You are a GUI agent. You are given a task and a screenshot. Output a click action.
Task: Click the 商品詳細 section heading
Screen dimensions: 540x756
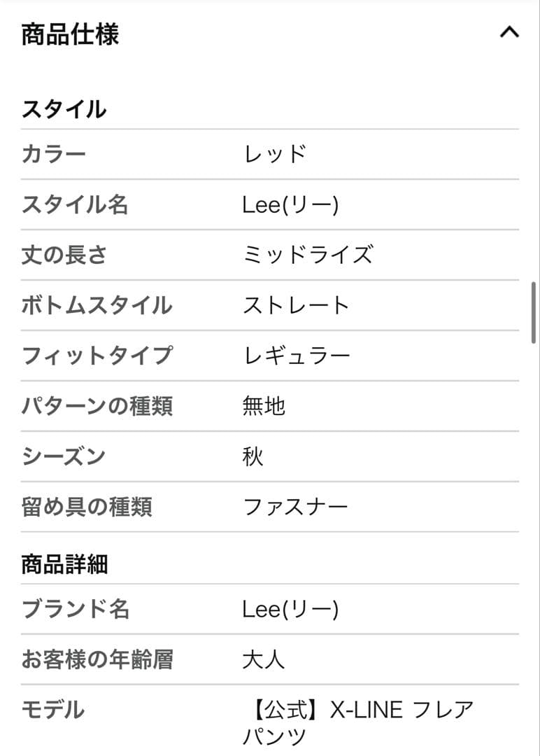(x=64, y=564)
